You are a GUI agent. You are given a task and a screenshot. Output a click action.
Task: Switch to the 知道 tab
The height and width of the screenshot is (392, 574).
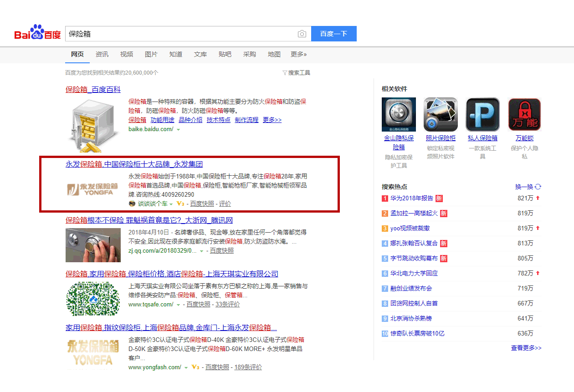click(x=176, y=54)
